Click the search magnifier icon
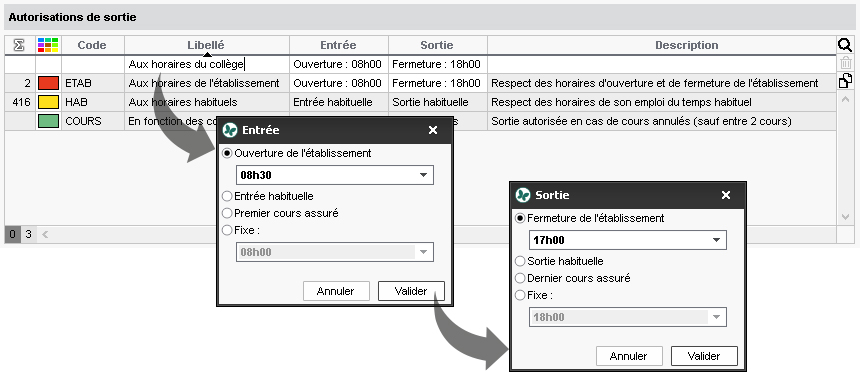The image size is (860, 372). click(x=845, y=46)
